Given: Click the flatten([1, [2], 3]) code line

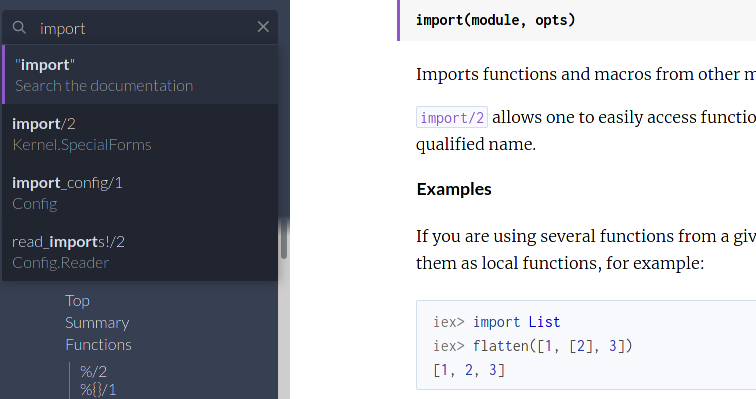Looking at the screenshot, I should (x=532, y=346).
